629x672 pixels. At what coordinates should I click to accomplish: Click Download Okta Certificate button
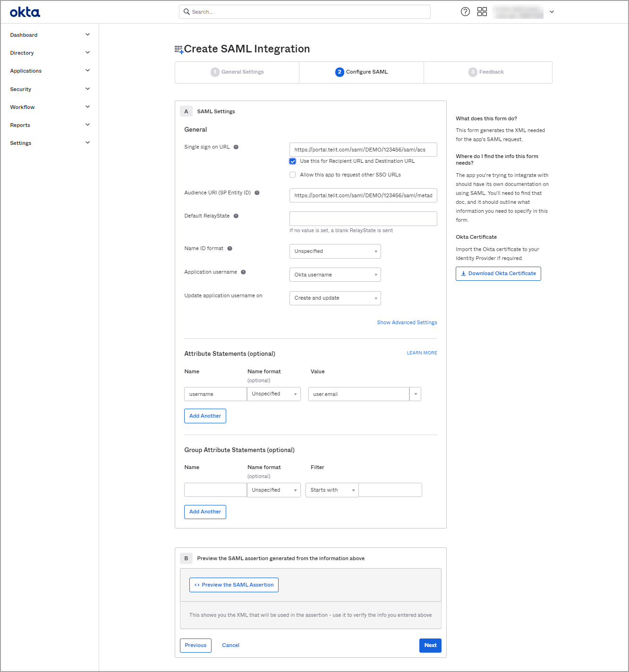[498, 274]
